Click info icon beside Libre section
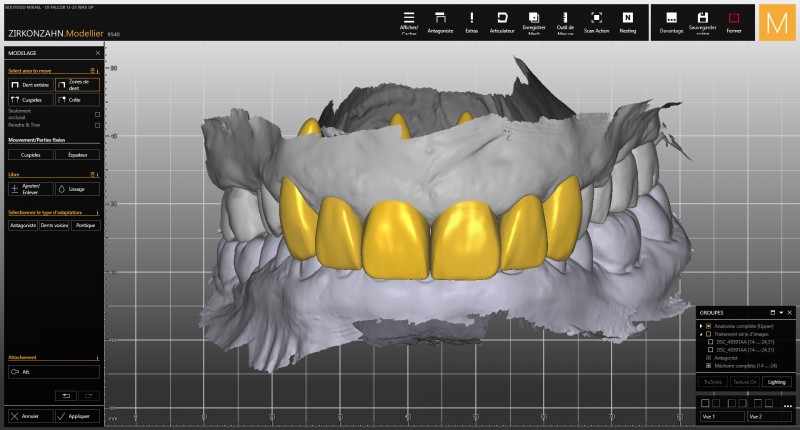Image resolution: width=800 pixels, height=430 pixels. pos(97,174)
